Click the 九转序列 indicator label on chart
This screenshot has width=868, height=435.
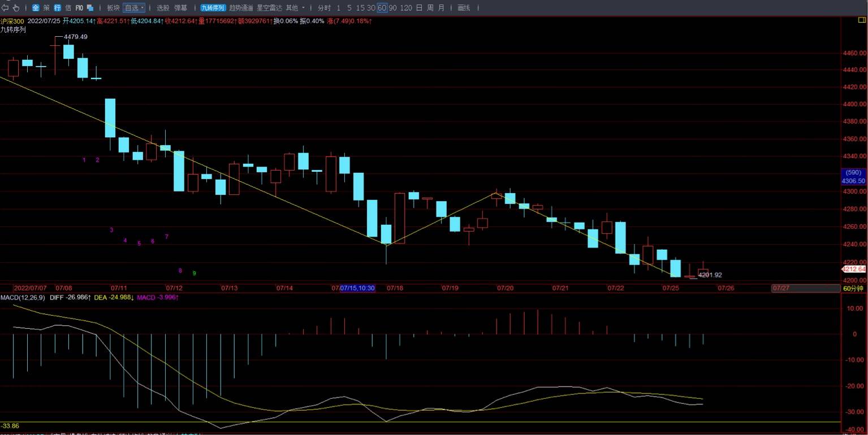coord(13,29)
